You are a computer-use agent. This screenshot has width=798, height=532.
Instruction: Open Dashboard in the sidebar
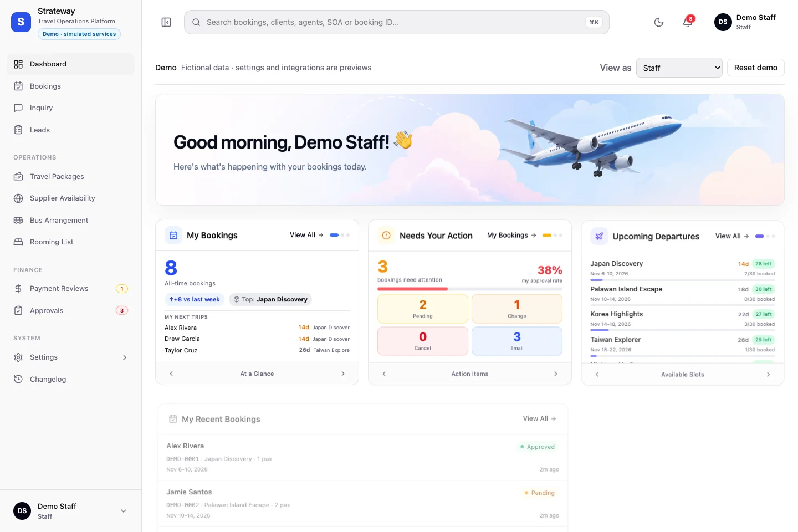(x=71, y=64)
